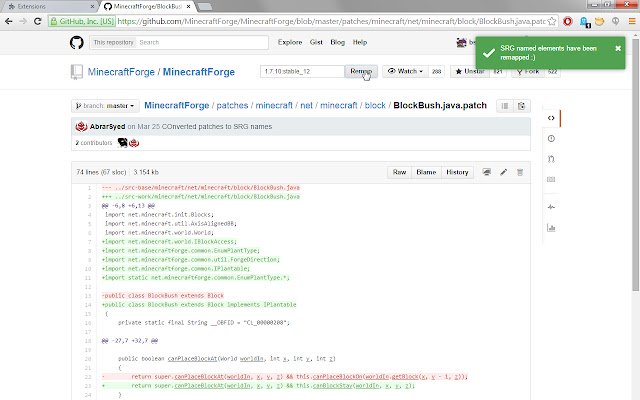Image resolution: width=640 pixels, height=400 pixels.
Task: Click the mapping version field 1.7.10 stable_12
Action: (x=302, y=71)
